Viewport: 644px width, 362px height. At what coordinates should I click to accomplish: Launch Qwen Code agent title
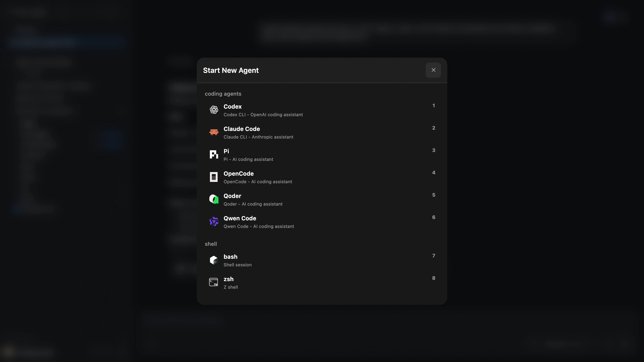click(240, 218)
